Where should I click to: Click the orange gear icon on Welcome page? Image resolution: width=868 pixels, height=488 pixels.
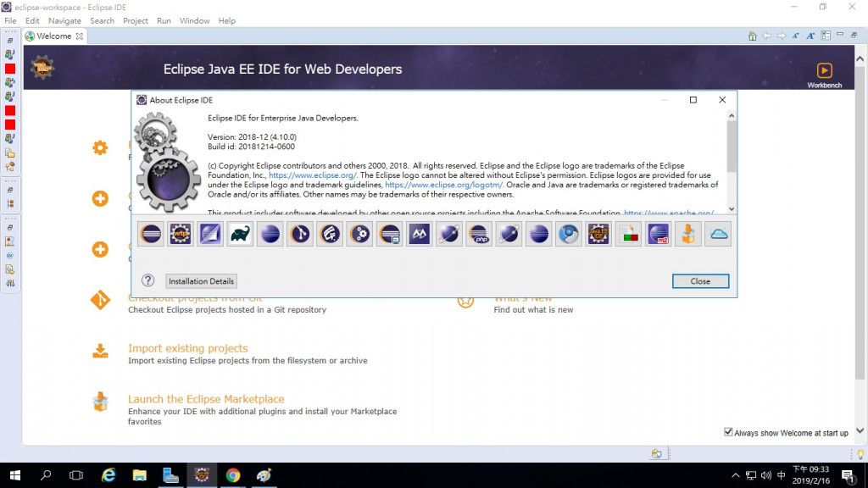(x=100, y=147)
